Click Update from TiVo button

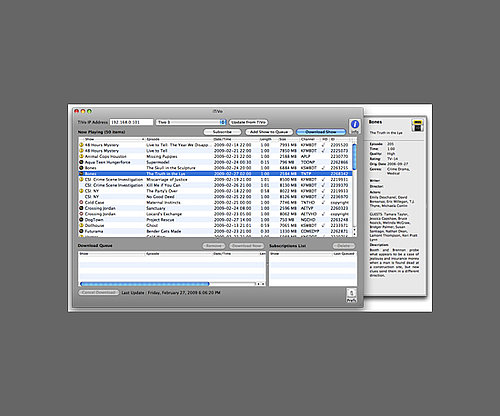pos(248,122)
